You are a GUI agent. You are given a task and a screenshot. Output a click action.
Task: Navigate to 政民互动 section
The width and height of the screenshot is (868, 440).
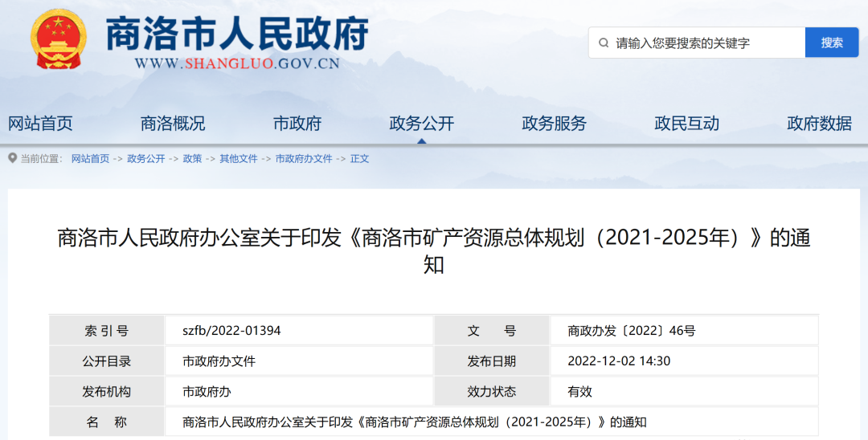(x=687, y=124)
